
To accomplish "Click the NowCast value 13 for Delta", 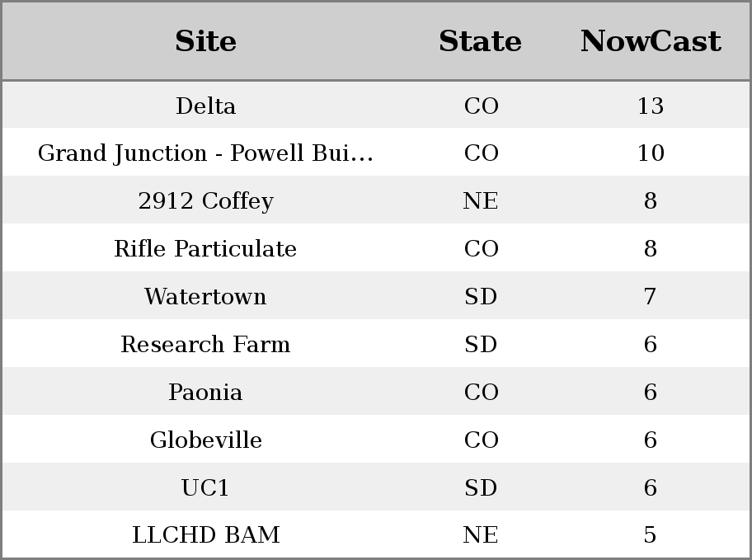I will pos(651,106).
